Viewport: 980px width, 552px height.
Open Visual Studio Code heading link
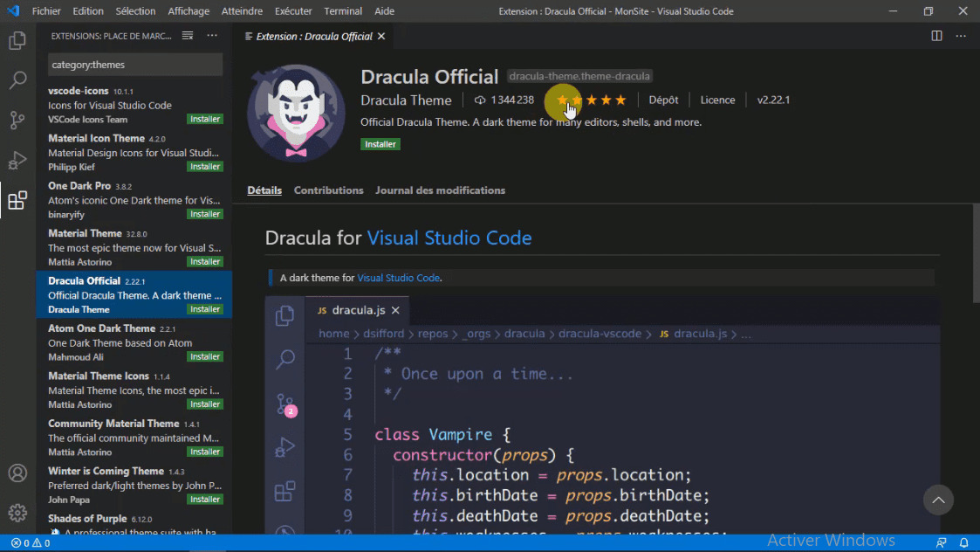pos(449,238)
